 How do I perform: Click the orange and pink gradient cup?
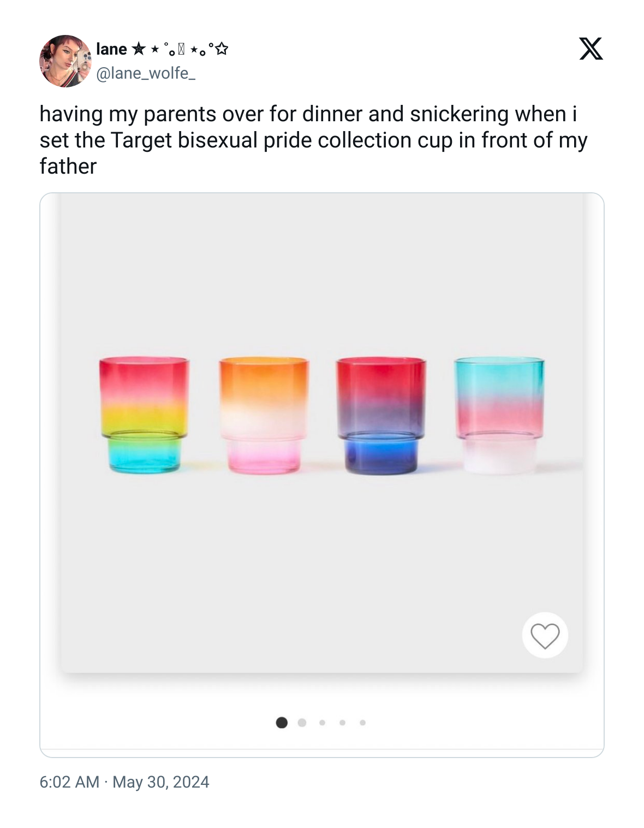(264, 415)
